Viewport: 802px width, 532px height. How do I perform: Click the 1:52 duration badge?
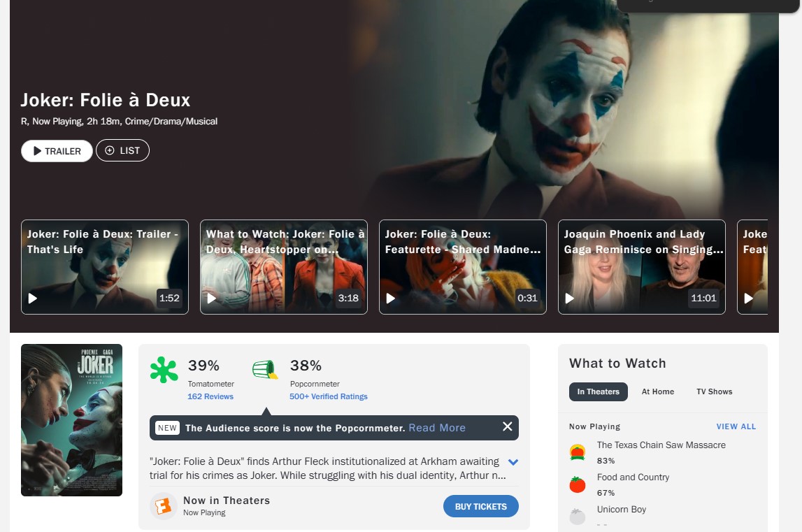click(169, 298)
